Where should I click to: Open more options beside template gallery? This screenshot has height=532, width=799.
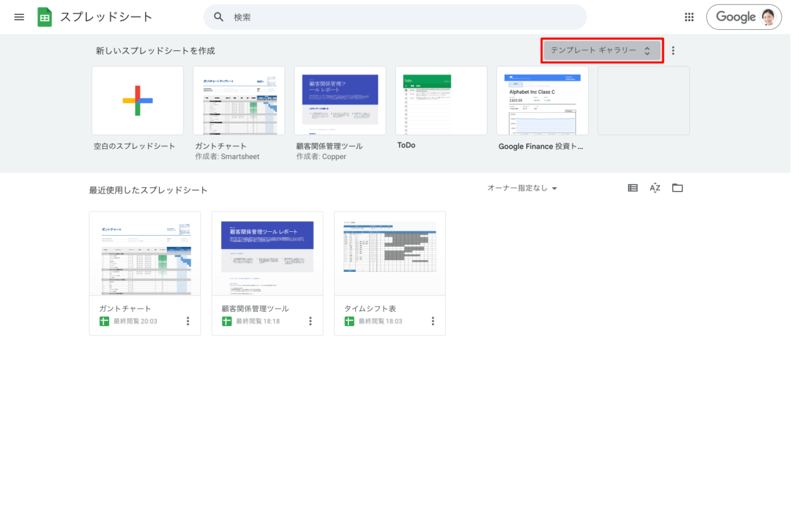pos(673,51)
